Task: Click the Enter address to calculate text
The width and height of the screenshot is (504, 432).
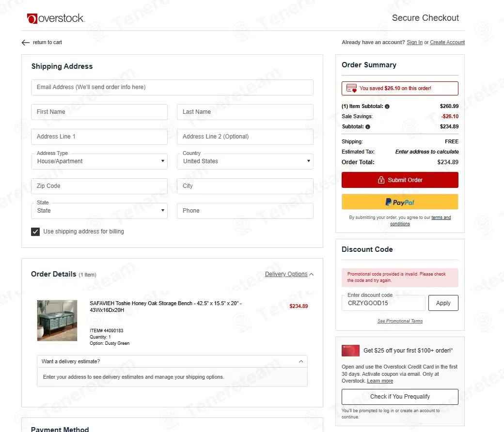Action: tap(427, 152)
